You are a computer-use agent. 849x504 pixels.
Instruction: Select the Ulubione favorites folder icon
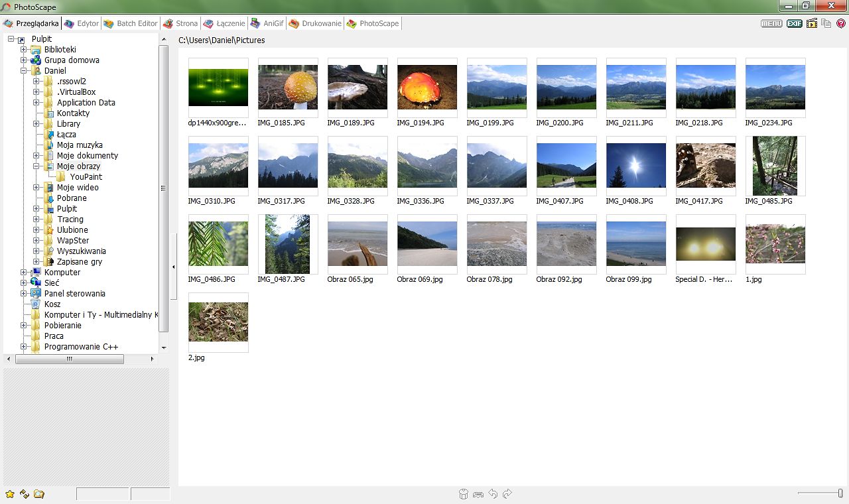click(49, 230)
